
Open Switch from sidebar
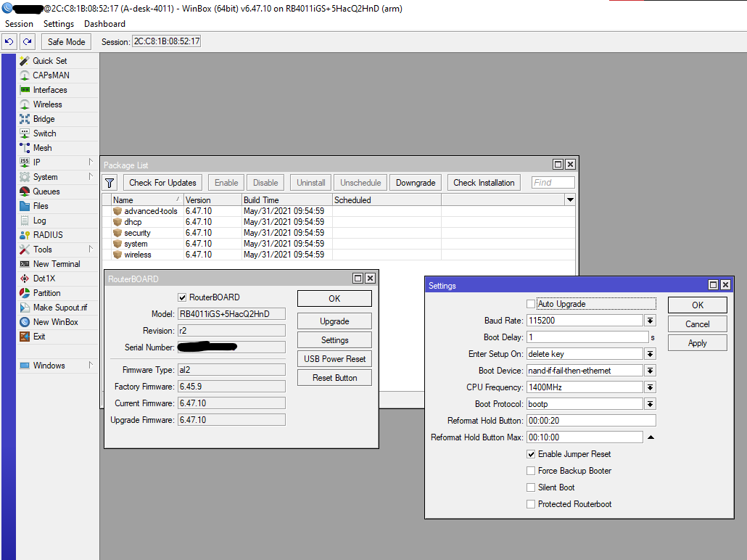57,133
